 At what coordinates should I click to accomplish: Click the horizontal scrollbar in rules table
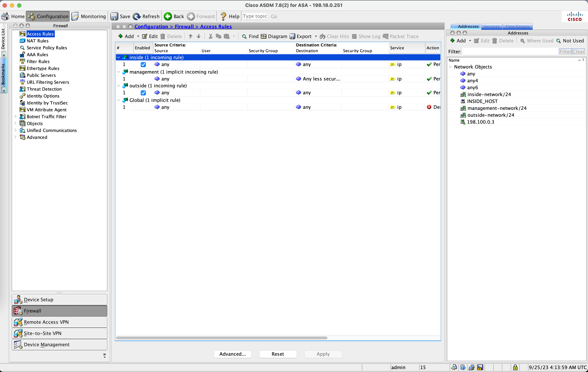coord(221,338)
